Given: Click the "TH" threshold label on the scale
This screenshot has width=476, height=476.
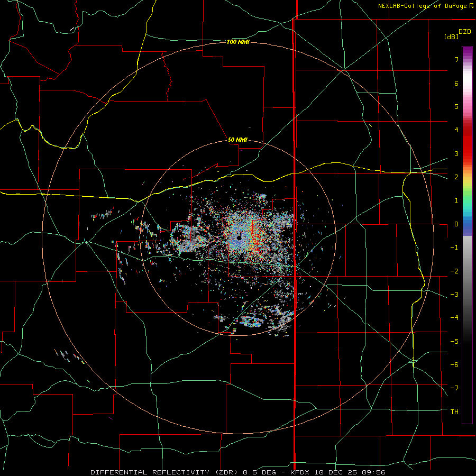Looking at the screenshot, I should tap(454, 412).
